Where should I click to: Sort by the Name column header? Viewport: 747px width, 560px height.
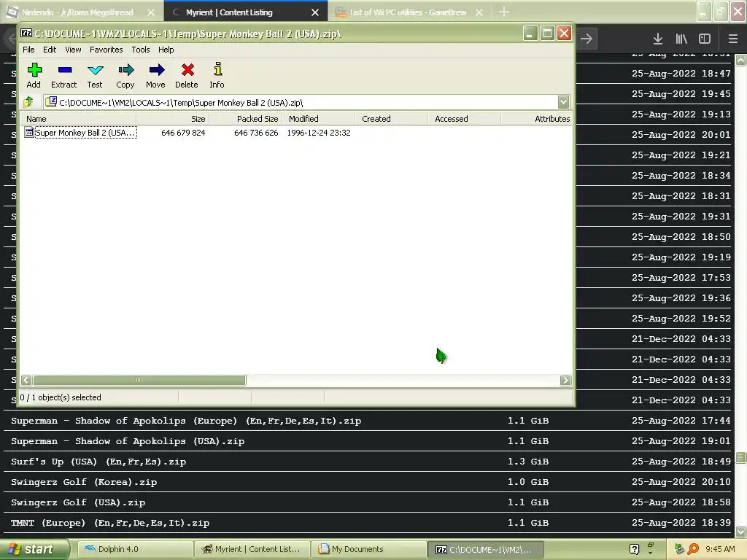click(x=79, y=119)
